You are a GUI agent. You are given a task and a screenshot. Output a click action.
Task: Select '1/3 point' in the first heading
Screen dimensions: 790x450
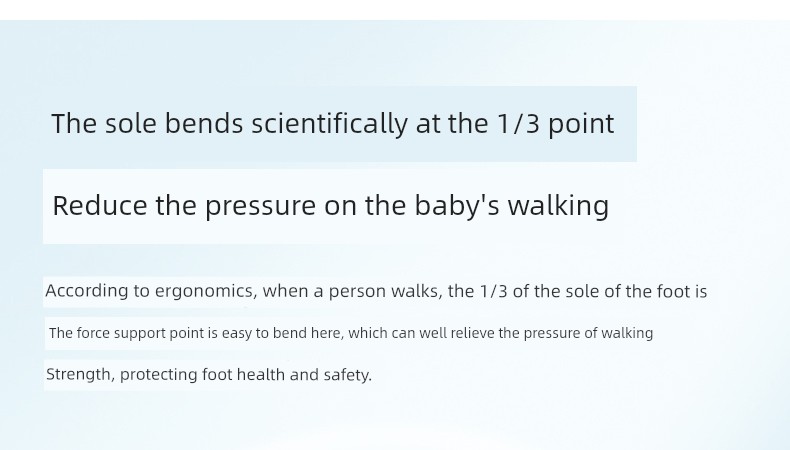(x=556, y=124)
